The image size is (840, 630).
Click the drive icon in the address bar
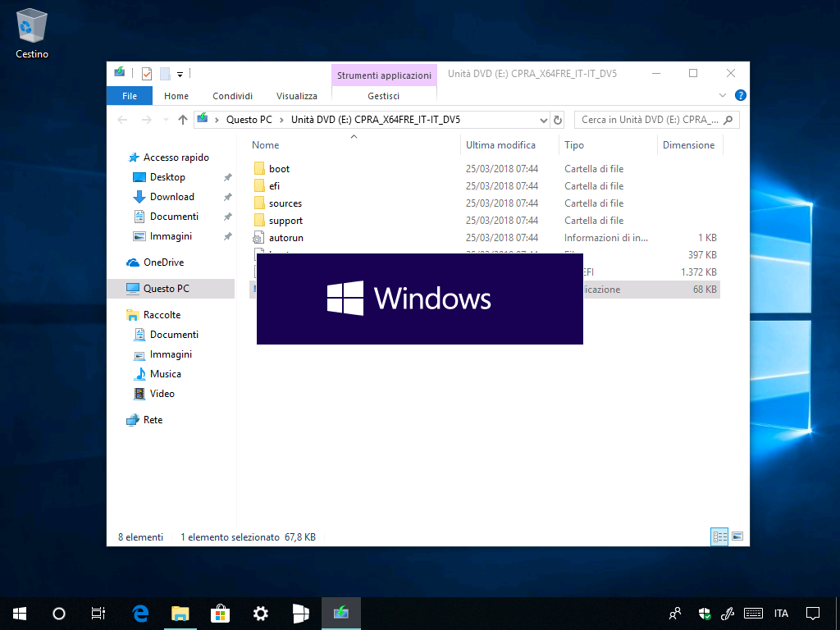(x=203, y=118)
